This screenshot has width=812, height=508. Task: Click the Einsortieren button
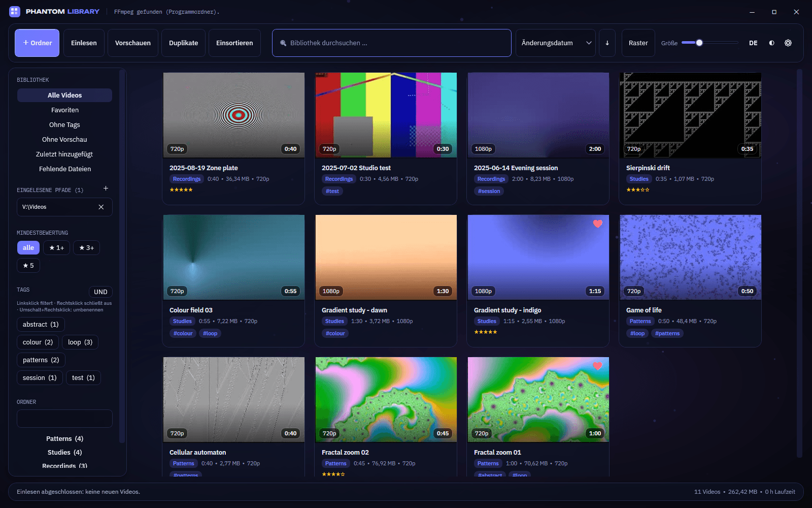coord(234,43)
